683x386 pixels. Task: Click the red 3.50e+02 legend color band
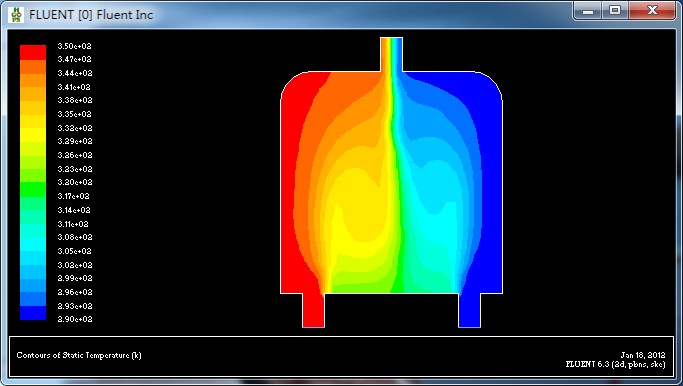[33, 52]
